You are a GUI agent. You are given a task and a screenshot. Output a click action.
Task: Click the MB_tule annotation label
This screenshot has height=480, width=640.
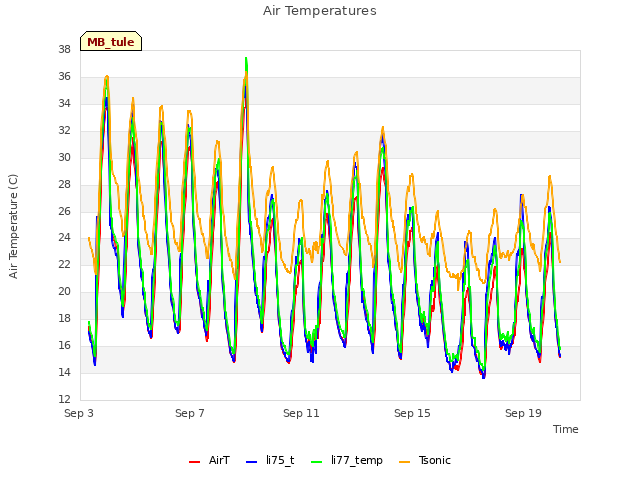[x=111, y=41]
